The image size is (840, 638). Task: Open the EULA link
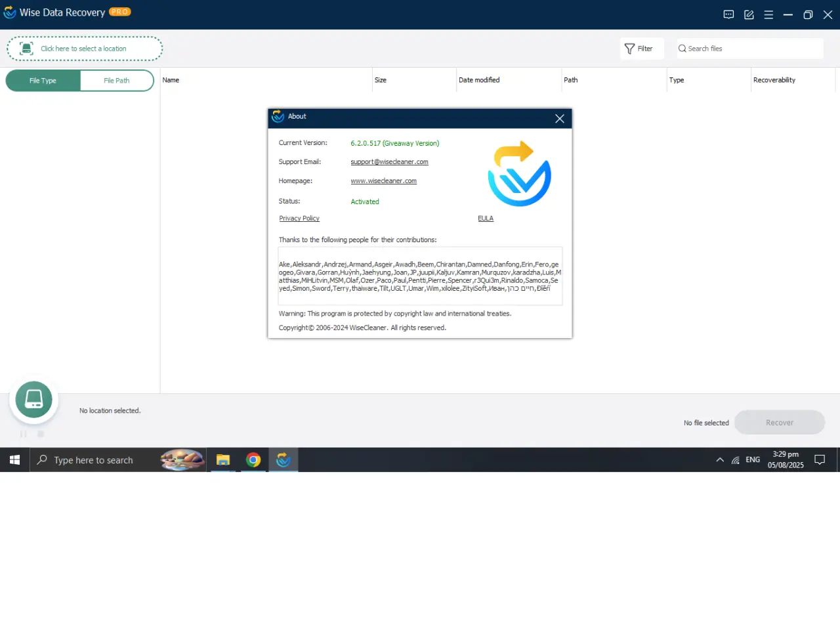[x=486, y=219]
